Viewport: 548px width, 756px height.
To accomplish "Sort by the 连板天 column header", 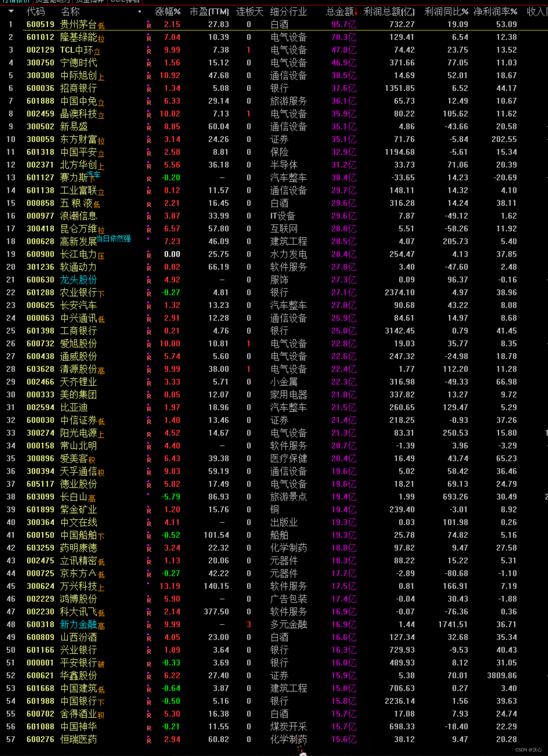I will coord(250,12).
